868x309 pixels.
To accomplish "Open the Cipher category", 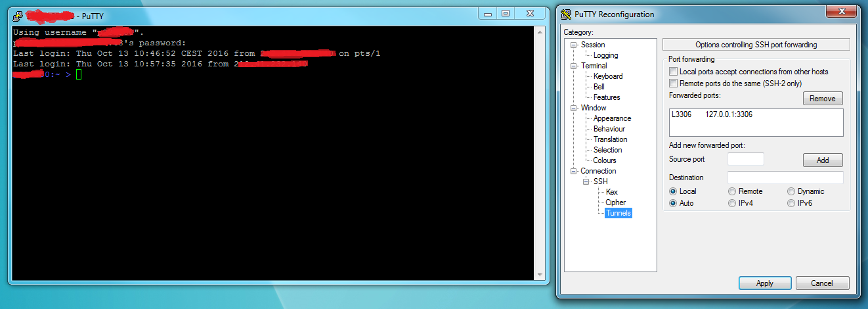I will coord(615,202).
